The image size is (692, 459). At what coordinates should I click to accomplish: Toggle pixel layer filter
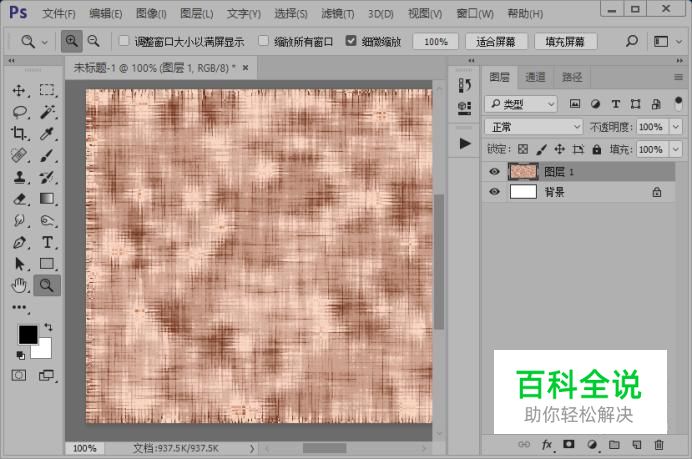(x=575, y=104)
